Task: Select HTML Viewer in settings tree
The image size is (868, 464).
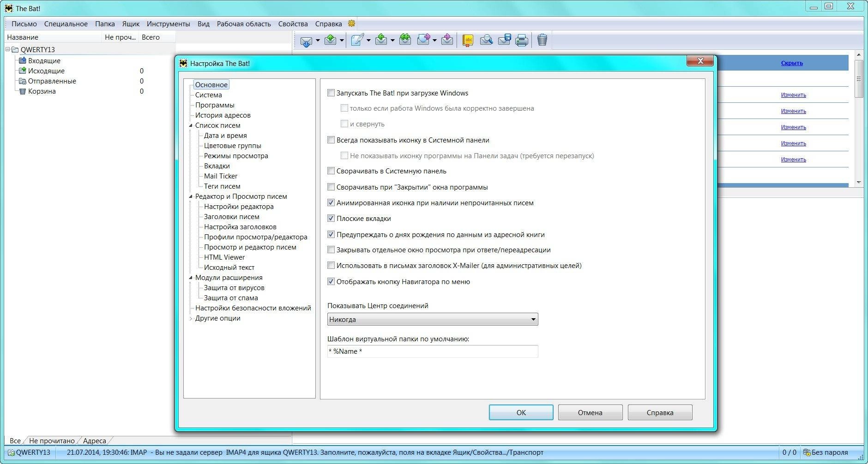Action: pos(224,257)
